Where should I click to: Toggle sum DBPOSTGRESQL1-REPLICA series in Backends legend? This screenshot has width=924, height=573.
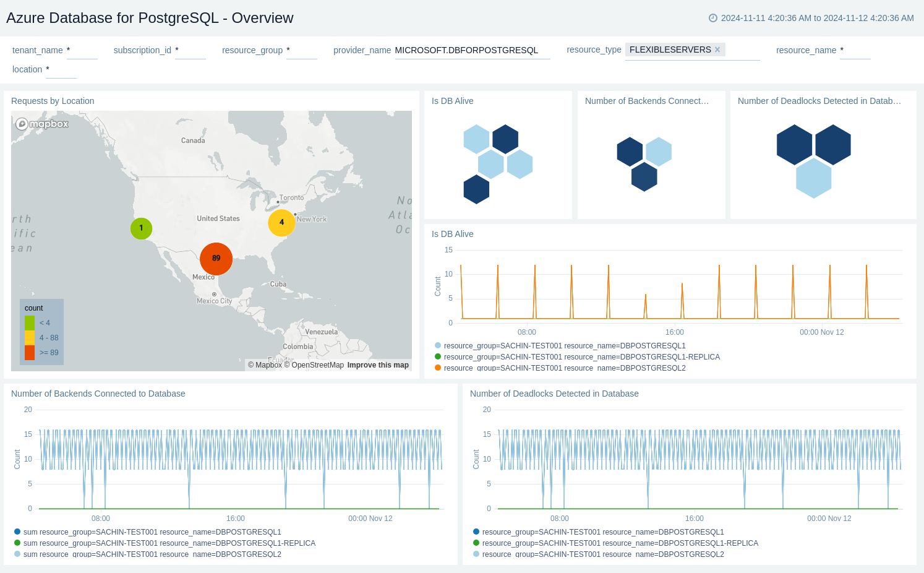coord(165,543)
